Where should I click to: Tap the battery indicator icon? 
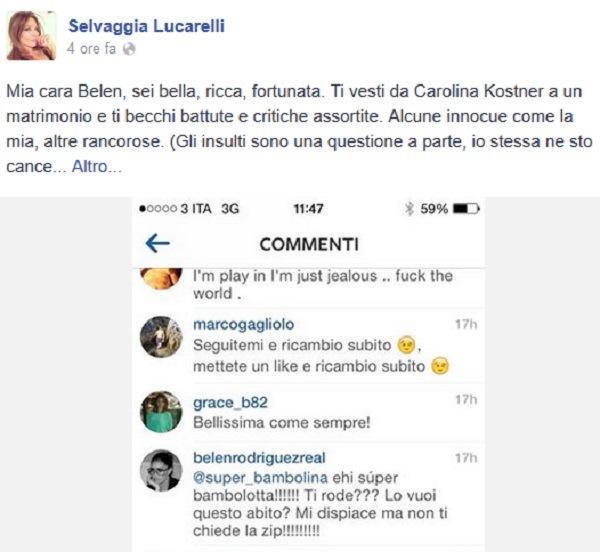pos(466,209)
